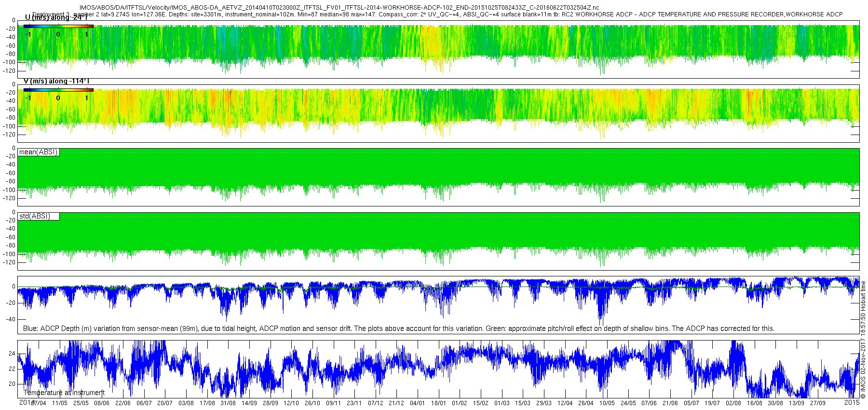Viewport: 868px width, 410px height.
Task: Click the 2014 year label on time axis
Action: point(26,402)
